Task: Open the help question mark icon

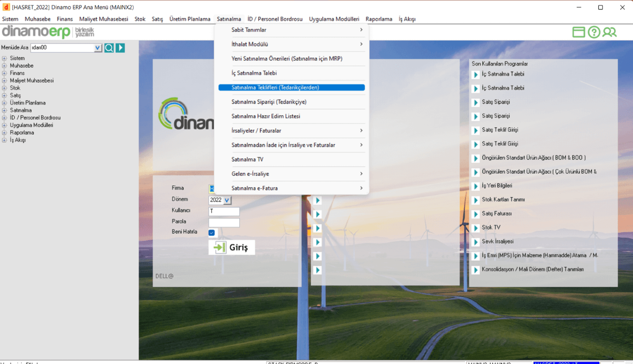Action: point(594,32)
